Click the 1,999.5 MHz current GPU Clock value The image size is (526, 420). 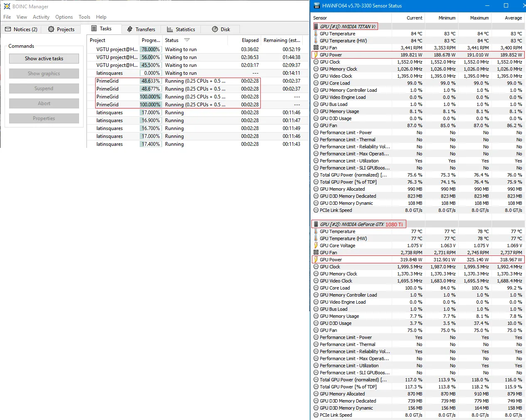tap(410, 267)
